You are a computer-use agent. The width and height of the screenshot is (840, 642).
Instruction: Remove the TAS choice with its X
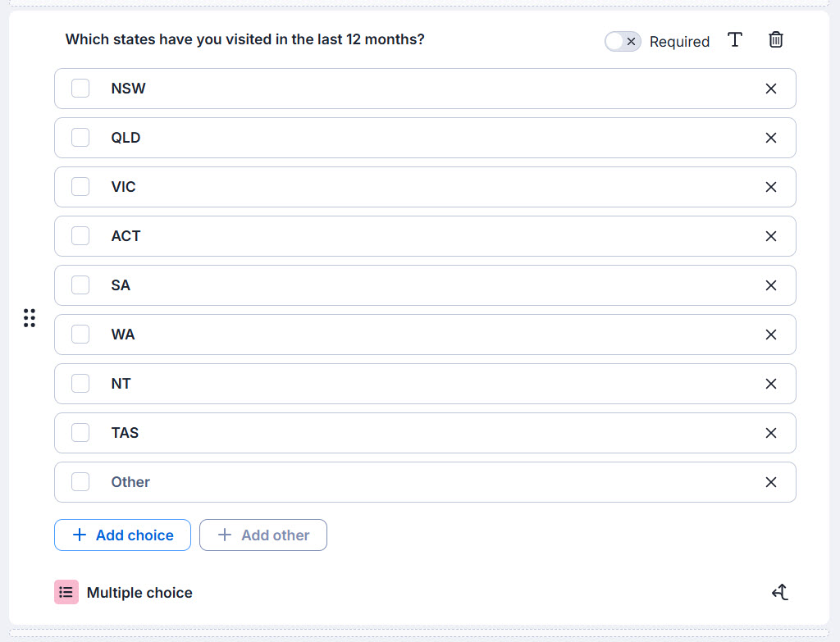[770, 433]
